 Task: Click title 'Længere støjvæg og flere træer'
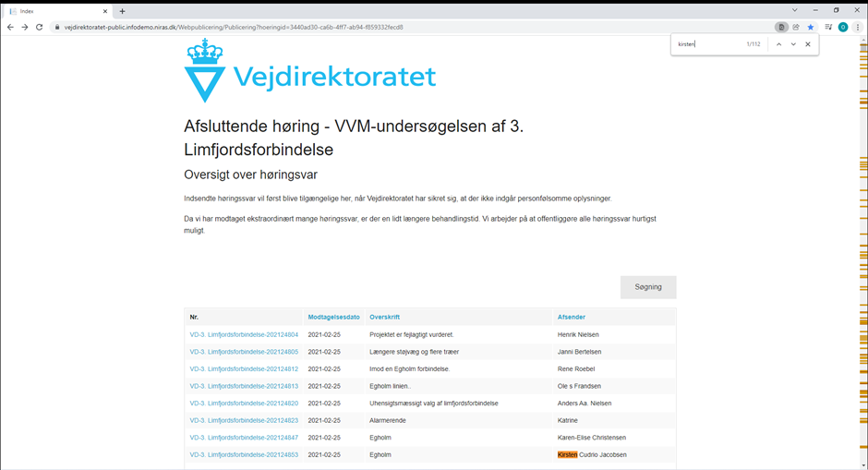pos(414,352)
